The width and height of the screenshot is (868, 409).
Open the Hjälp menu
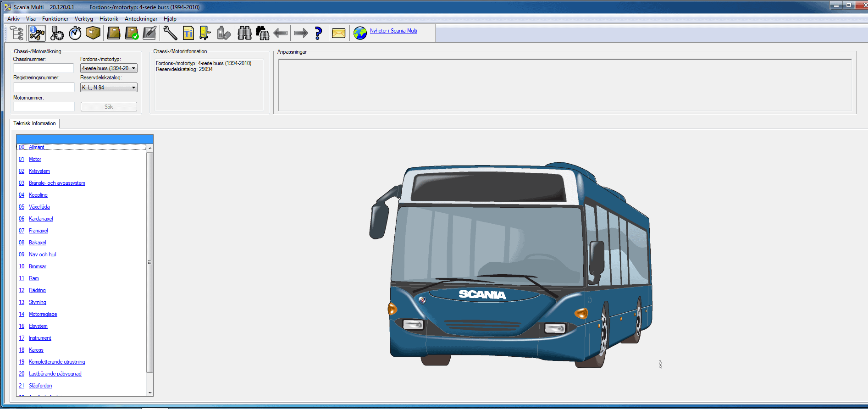(170, 19)
